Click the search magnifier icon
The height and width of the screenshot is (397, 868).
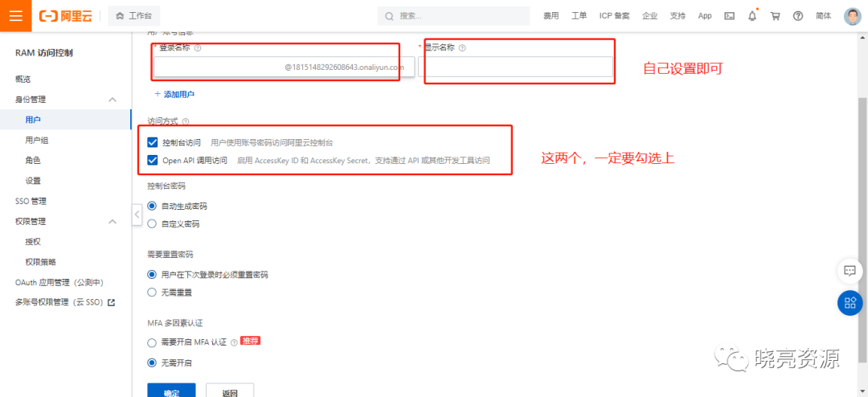point(389,16)
